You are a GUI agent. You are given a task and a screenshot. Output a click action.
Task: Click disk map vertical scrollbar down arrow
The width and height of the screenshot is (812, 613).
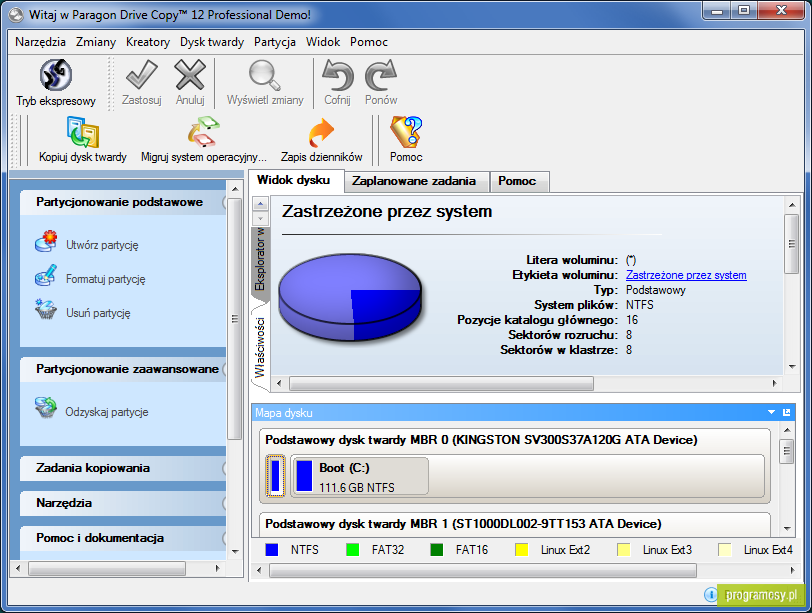[x=787, y=529]
